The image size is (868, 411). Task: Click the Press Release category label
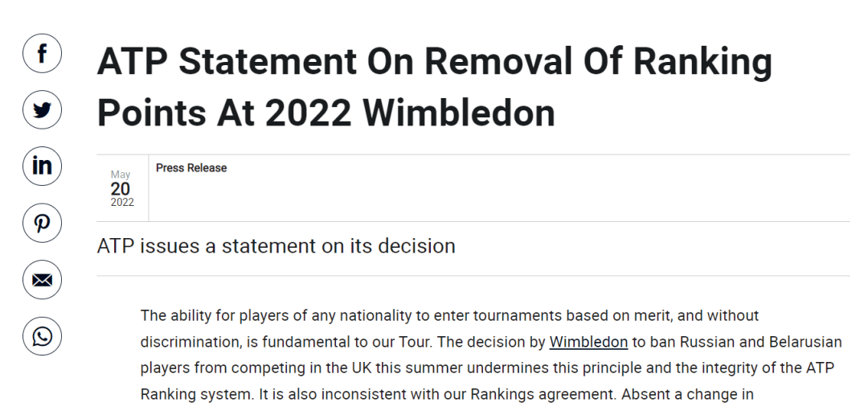[191, 168]
